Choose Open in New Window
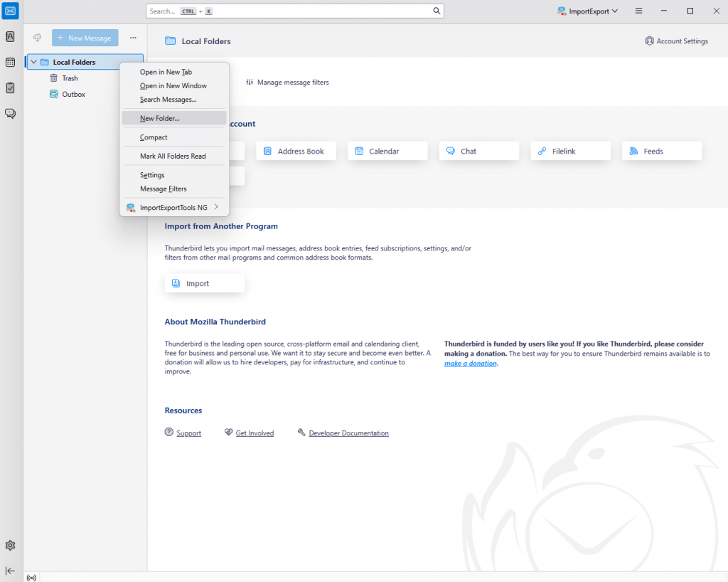 pyautogui.click(x=174, y=86)
